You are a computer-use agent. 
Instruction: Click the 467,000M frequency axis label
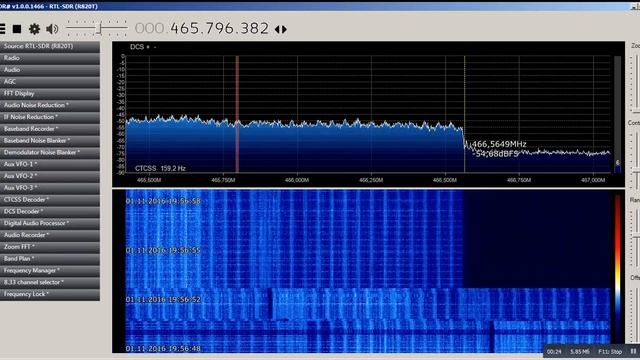coord(593,180)
